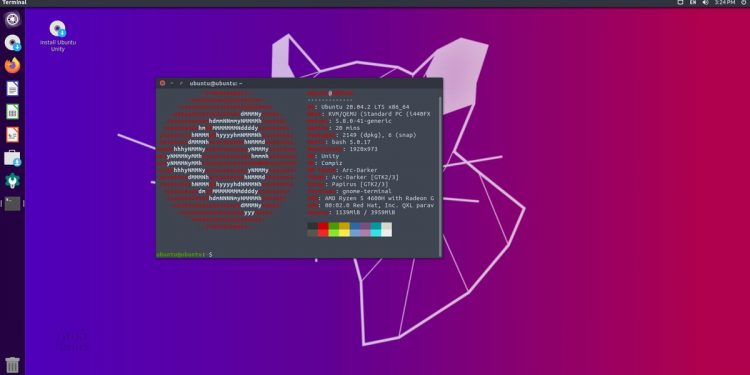
Task: Launch the Install Ubuntu Unity dock icon
Action: 12,43
